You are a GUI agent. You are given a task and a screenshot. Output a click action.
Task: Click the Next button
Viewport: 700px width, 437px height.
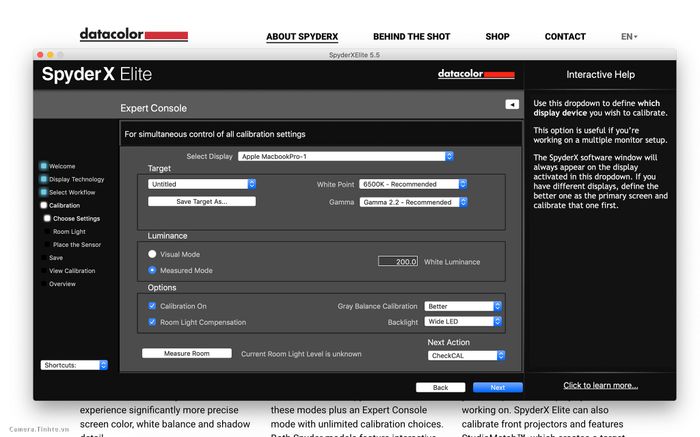tap(498, 387)
